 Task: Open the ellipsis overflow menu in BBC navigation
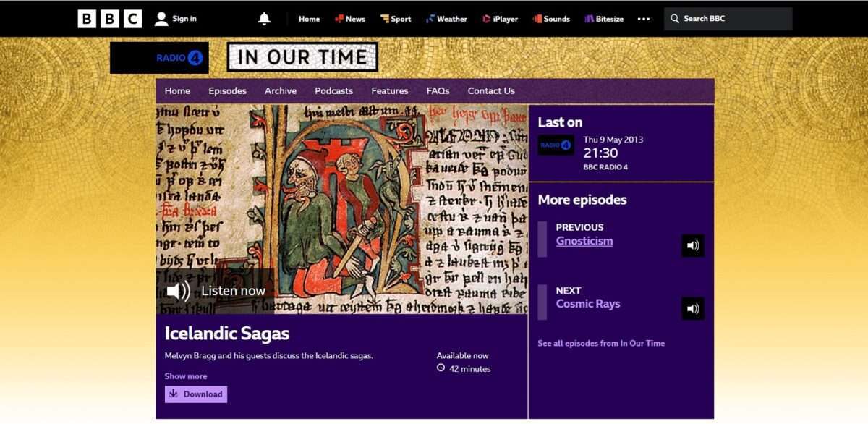(643, 19)
